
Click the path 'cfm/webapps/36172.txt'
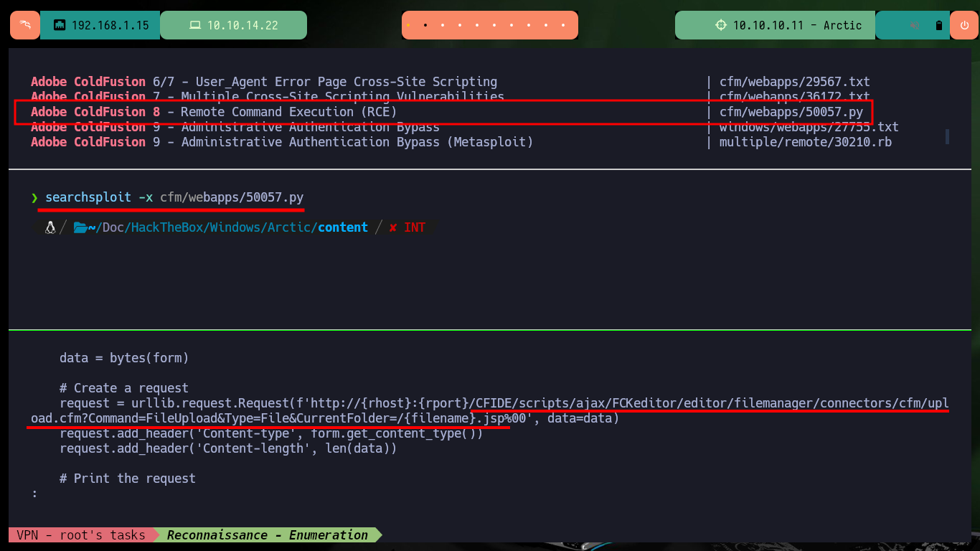point(795,96)
